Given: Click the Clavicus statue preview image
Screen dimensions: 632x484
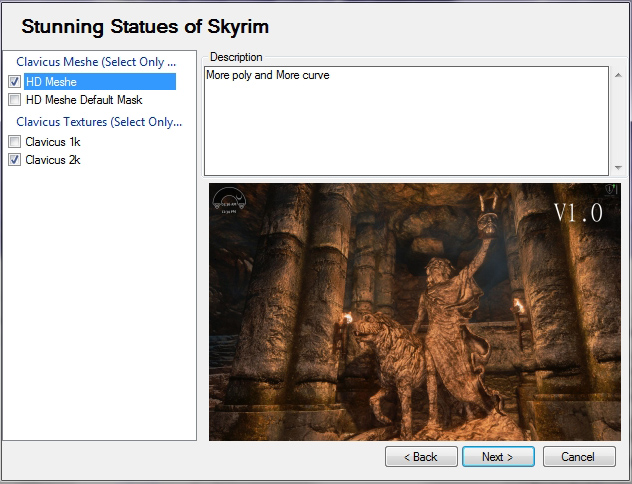Looking at the screenshot, I should coord(415,312).
